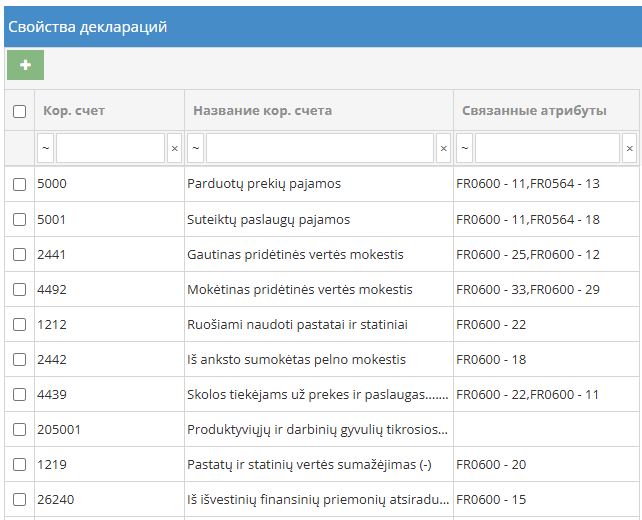Focus the Связанные атрибуты filter input
Image resolution: width=642 pixels, height=520 pixels.
[547, 148]
